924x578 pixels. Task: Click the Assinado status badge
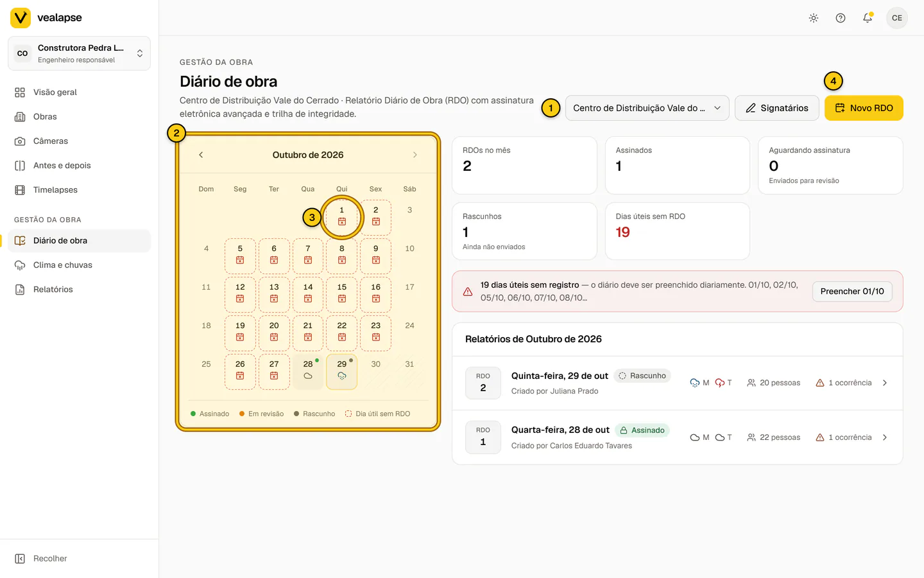(x=642, y=430)
